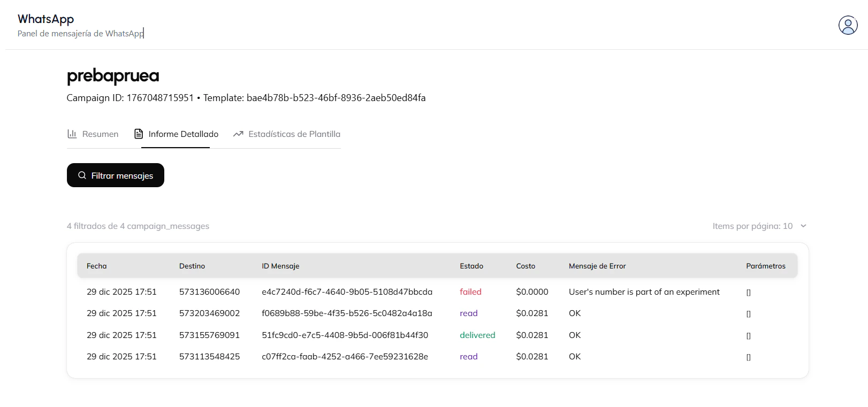Screen dimensions: 868x407
Task: Click destination number 573136006640
Action: 210,292
